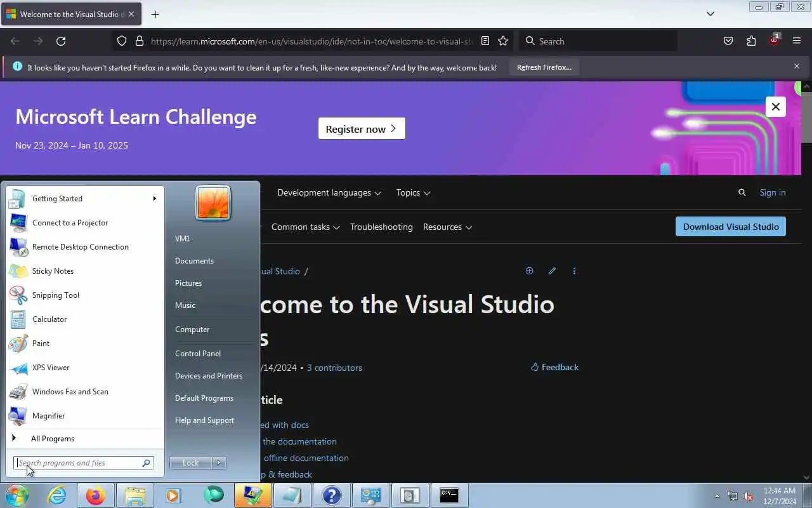The image size is (812, 508).
Task: Open Firefox extensions puzzle icon
Action: point(751,41)
